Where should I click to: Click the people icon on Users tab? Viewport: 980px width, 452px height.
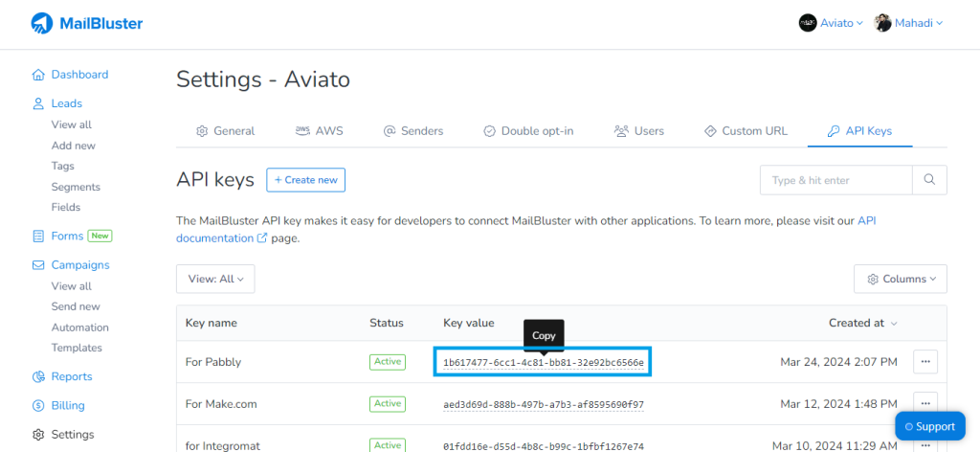pos(621,131)
